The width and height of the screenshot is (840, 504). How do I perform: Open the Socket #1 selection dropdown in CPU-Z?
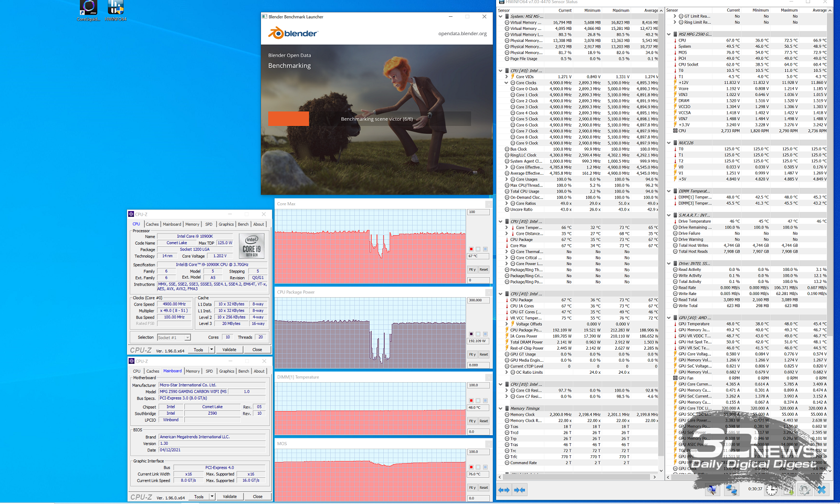tap(174, 338)
